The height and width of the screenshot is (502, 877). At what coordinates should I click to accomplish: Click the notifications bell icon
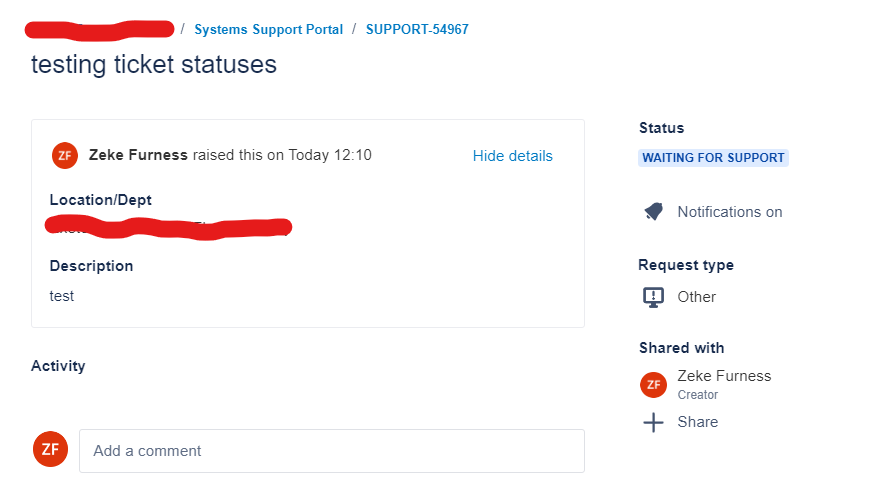pyautogui.click(x=653, y=212)
